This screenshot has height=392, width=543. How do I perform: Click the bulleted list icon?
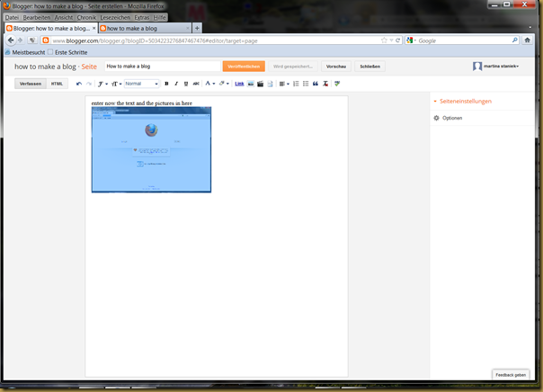click(x=306, y=84)
